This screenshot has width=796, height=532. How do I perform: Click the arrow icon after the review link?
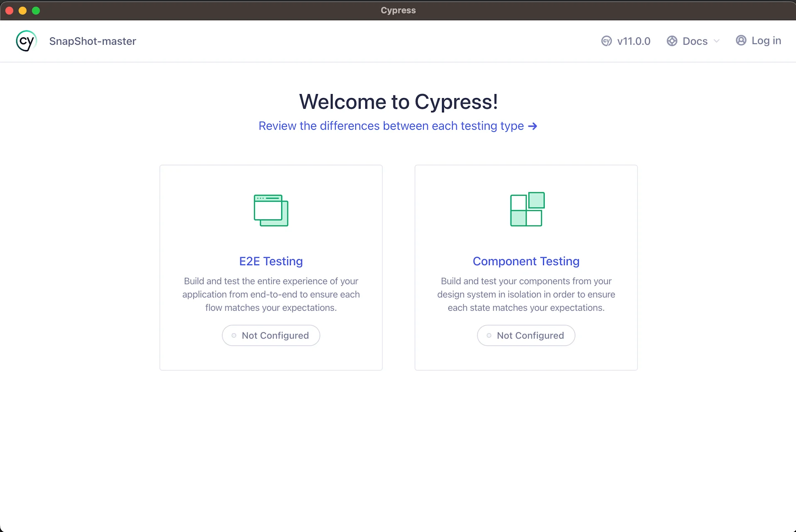tap(533, 126)
